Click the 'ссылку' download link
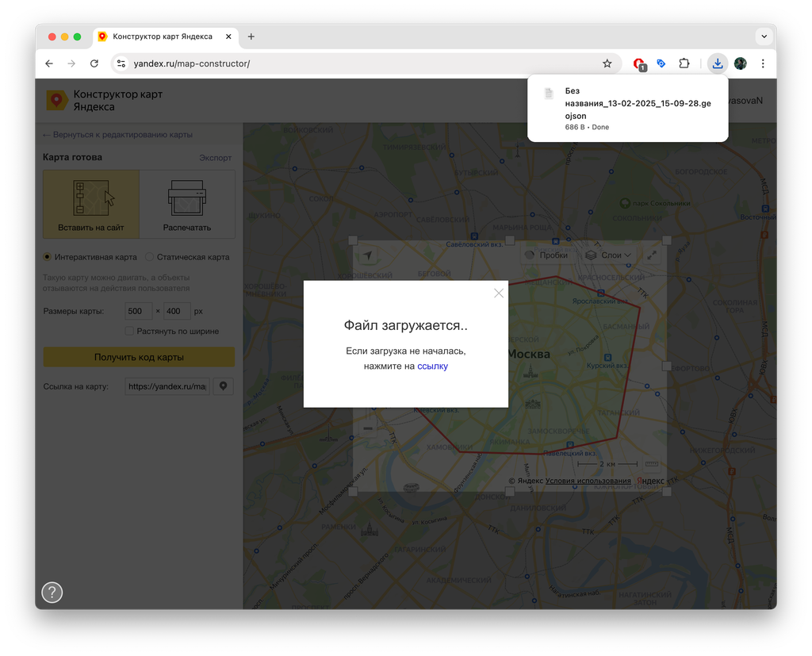This screenshot has width=812, height=656. [432, 366]
